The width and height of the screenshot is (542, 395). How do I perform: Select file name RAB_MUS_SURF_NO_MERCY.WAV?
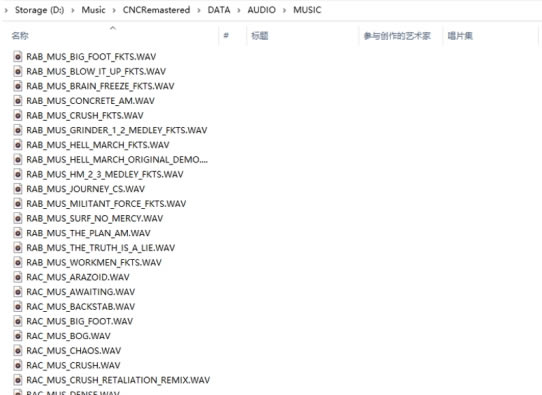[x=95, y=218]
